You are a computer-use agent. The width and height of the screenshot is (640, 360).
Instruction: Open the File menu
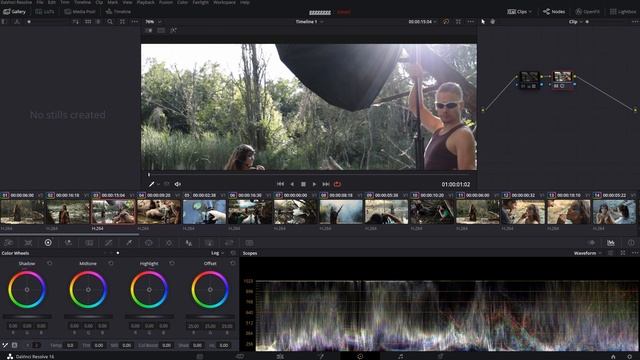tap(40, 2)
